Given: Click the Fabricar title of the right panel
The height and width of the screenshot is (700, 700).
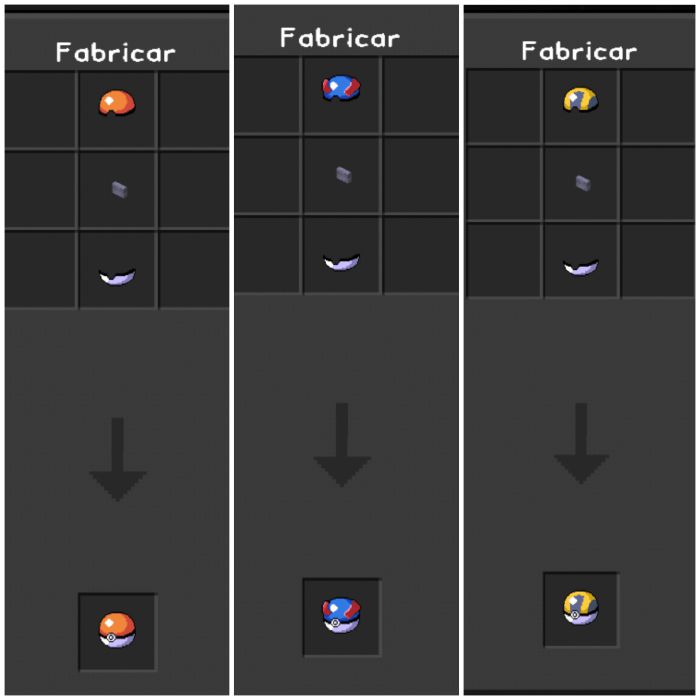Looking at the screenshot, I should tap(579, 51).
